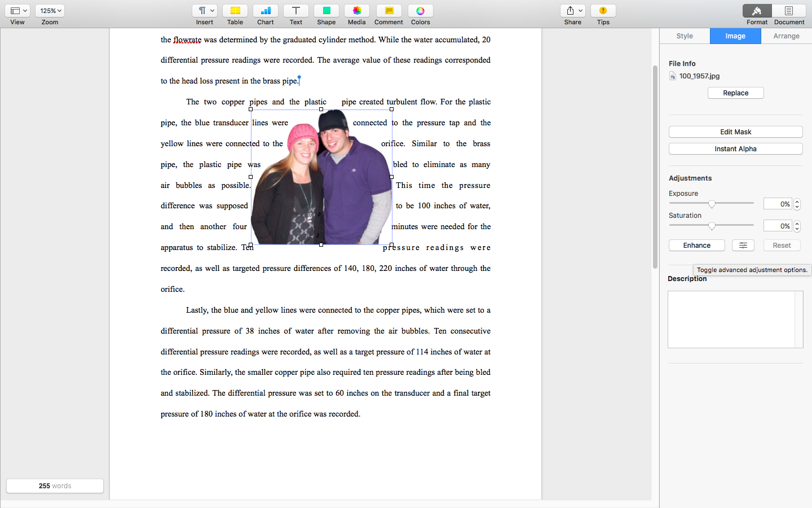
Task: Open the Zoom level dropdown
Action: (50, 10)
